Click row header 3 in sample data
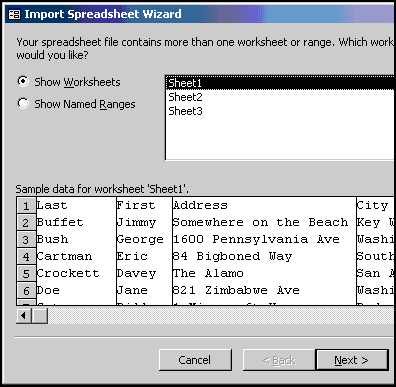 [26, 240]
